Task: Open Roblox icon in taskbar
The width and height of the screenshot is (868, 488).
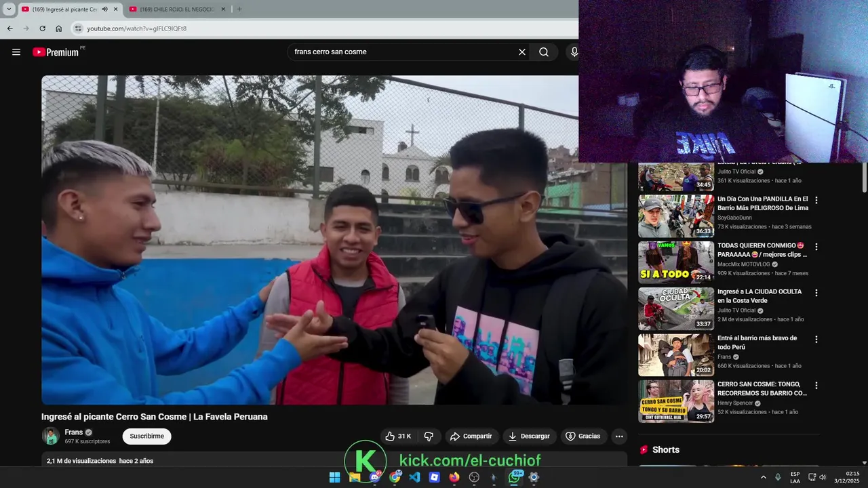Action: (x=434, y=477)
